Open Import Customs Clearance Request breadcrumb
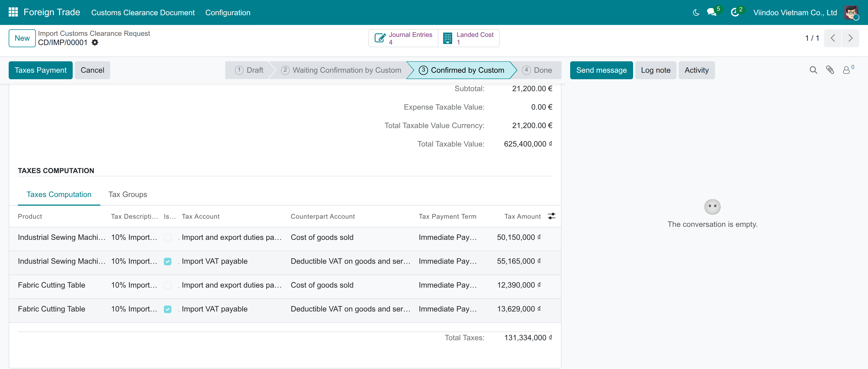The image size is (868, 369). point(94,33)
